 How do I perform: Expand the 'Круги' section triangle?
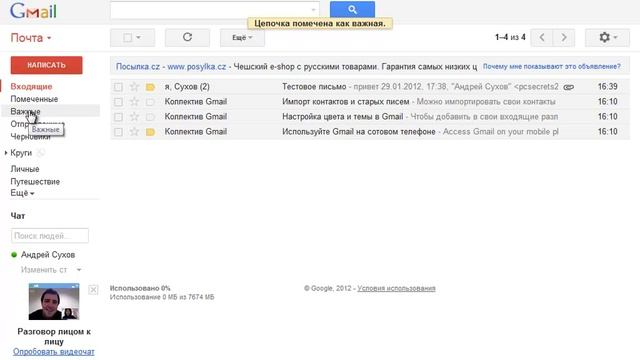tap(6, 153)
